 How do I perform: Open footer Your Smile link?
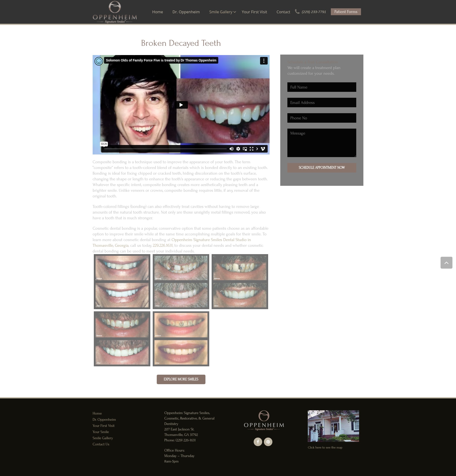(101, 432)
